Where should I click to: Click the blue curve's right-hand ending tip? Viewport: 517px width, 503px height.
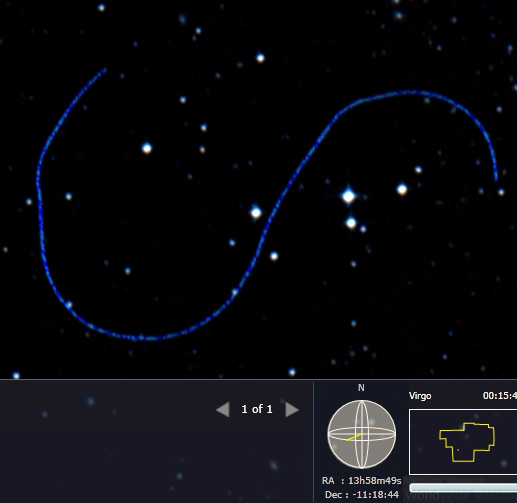(496, 180)
